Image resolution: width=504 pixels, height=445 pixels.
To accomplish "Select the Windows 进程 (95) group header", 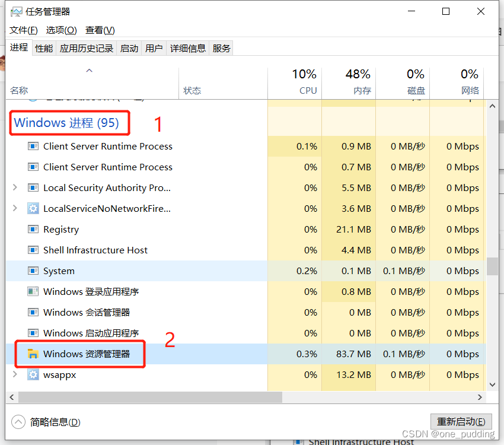I will 66,123.
